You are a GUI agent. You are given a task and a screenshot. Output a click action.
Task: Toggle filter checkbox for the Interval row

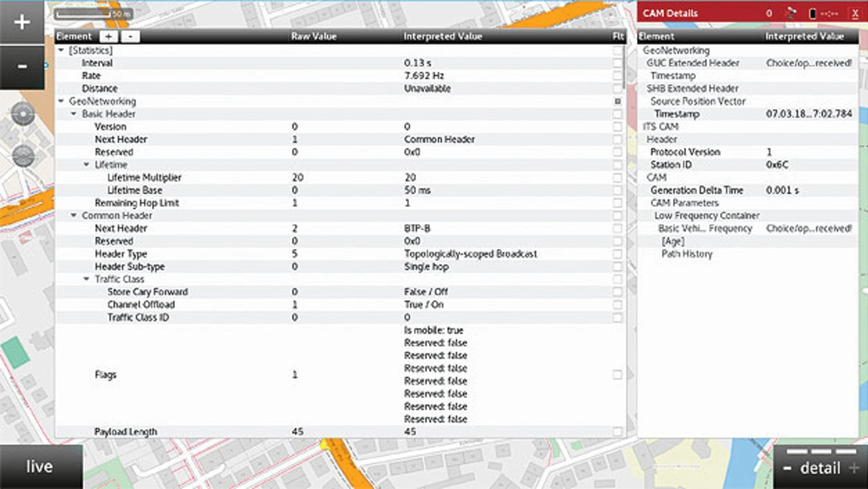pos(617,63)
